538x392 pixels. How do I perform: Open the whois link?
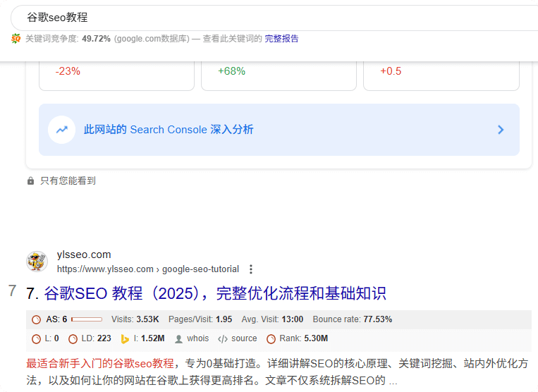[198, 338]
